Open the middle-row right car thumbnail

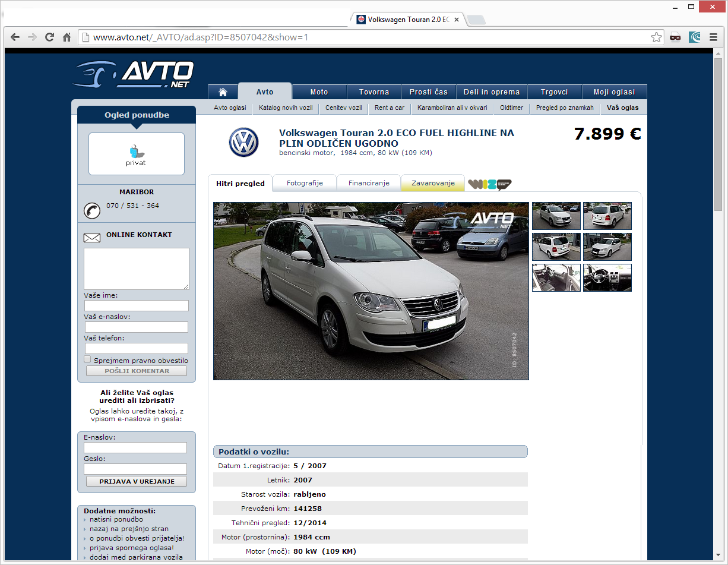coord(607,247)
